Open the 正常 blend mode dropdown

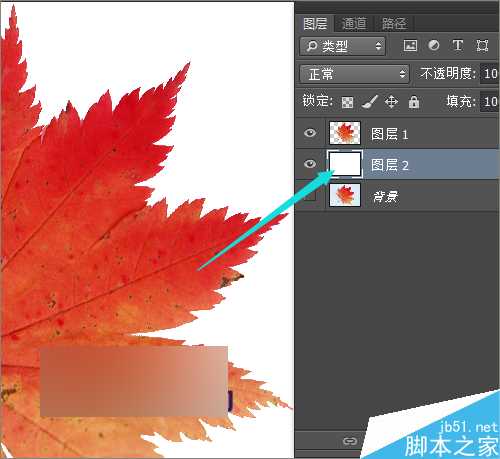pos(354,74)
